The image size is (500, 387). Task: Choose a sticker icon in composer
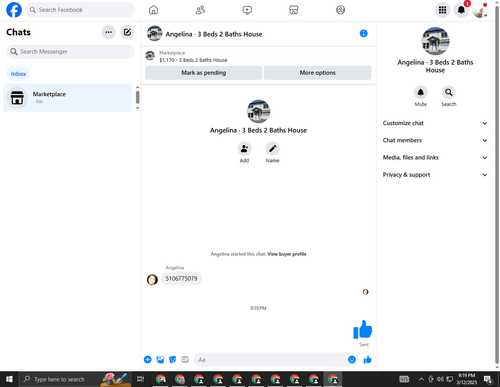[x=173, y=359]
